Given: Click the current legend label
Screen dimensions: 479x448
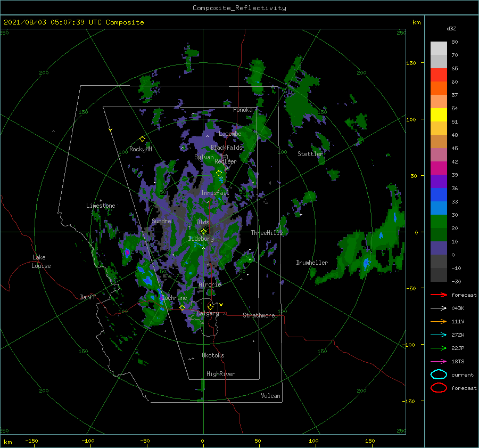Looking at the screenshot, I should pyautogui.click(x=462, y=374).
